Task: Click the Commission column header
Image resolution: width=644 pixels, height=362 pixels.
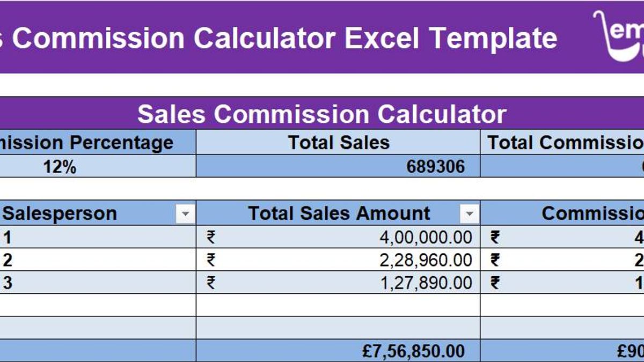Action: (590, 214)
